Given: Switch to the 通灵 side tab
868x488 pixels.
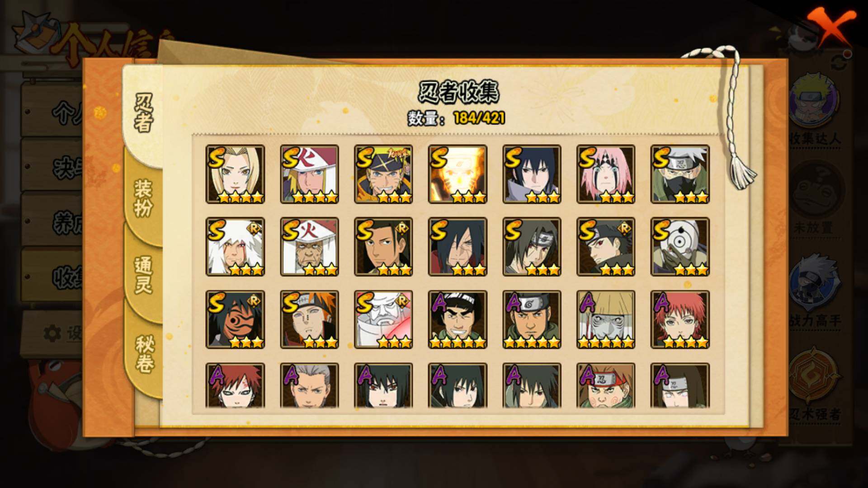Looking at the screenshot, I should pos(143,275).
